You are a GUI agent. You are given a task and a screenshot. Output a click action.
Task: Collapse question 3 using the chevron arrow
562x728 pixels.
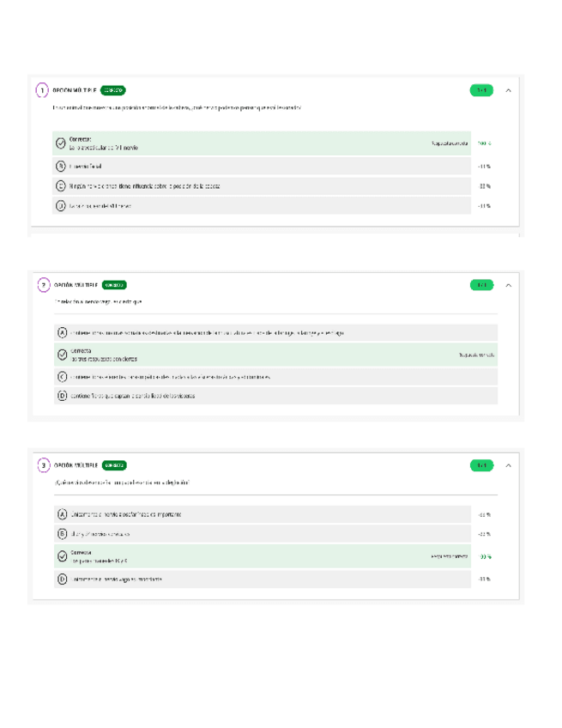[508, 465]
